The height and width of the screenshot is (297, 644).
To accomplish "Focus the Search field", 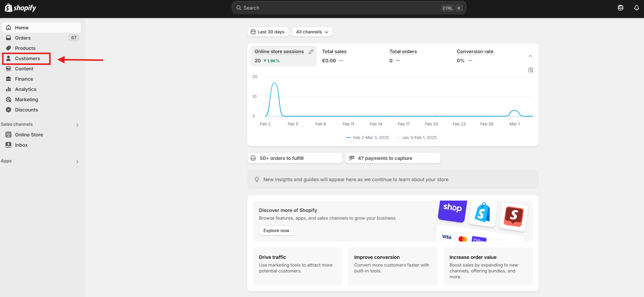I will [x=349, y=8].
